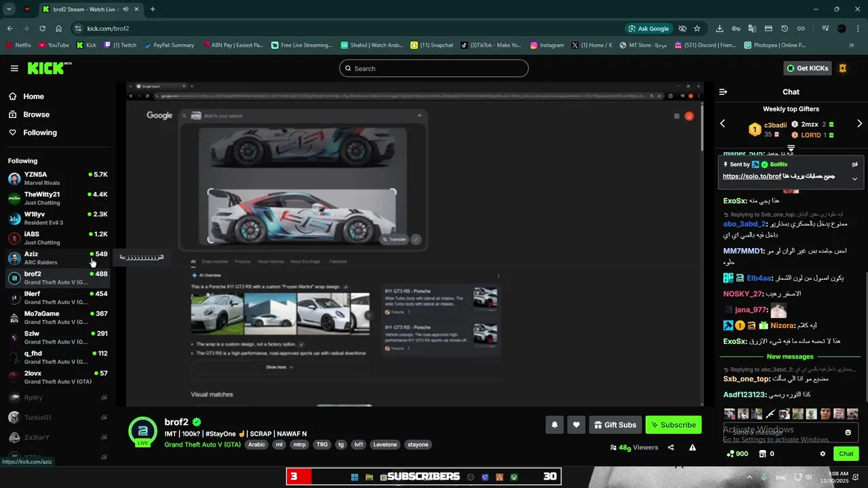This screenshot has height=488, width=868.
Task: Share the stream via share icon
Action: [x=671, y=447]
